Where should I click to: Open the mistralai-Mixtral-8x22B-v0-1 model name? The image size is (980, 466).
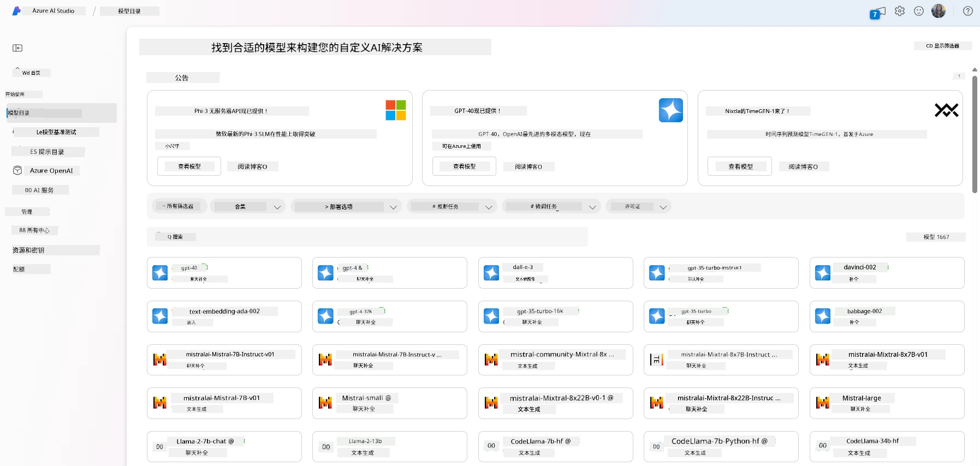coord(562,398)
